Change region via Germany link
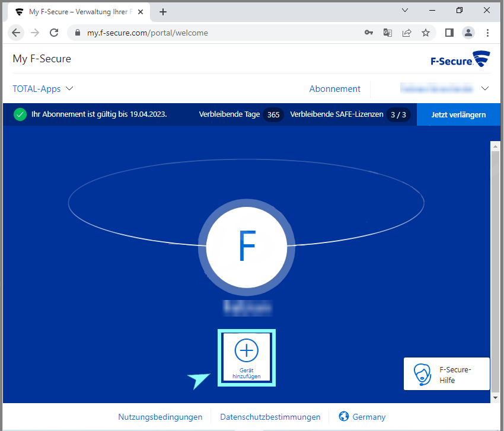 (x=369, y=417)
